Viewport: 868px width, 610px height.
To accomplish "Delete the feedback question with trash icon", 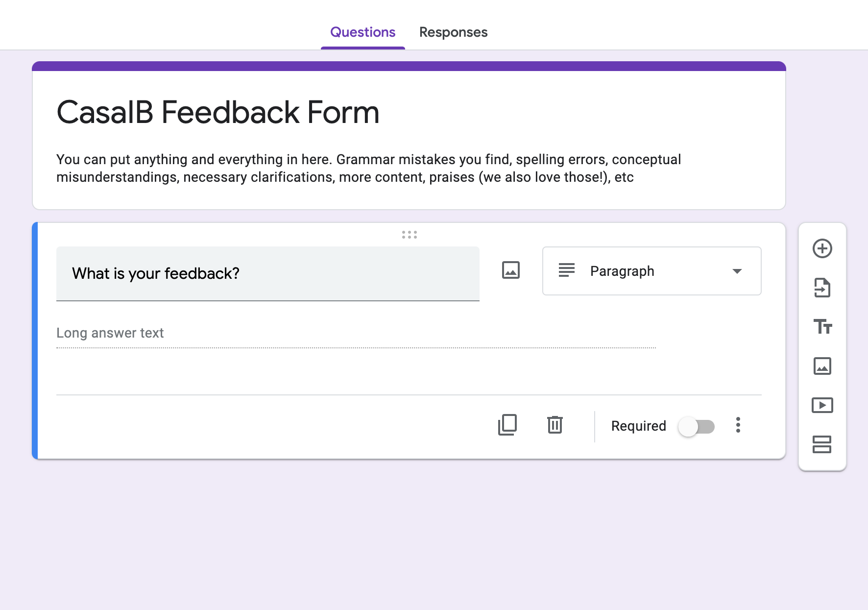I will click(x=555, y=425).
